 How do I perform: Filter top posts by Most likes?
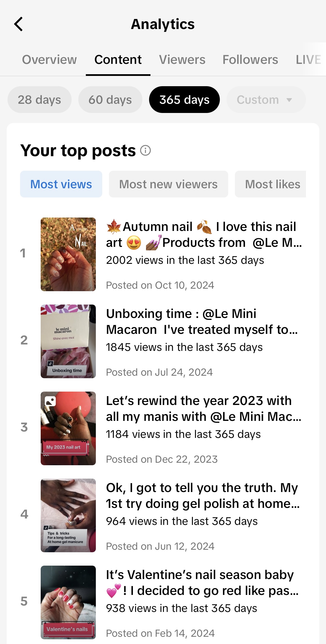(272, 184)
